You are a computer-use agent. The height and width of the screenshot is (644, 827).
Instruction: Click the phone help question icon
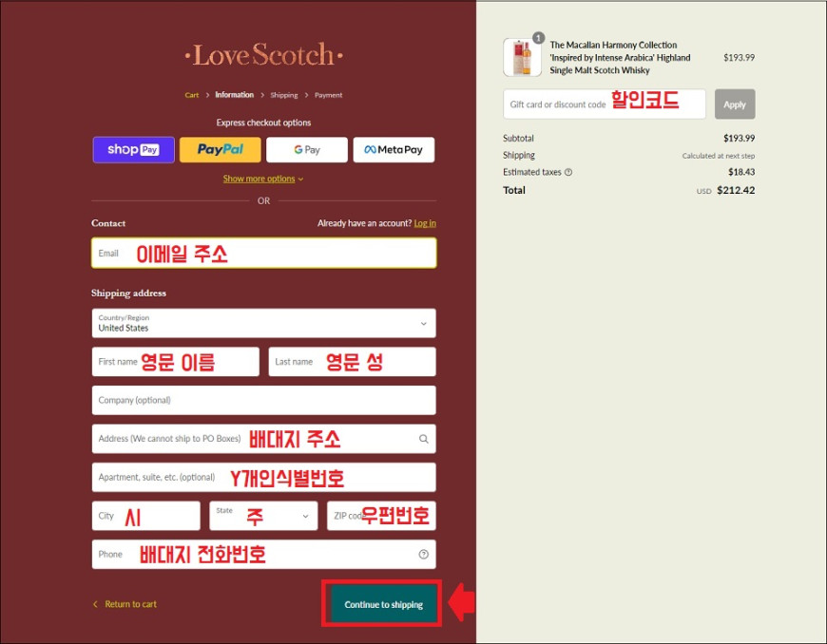tap(424, 554)
